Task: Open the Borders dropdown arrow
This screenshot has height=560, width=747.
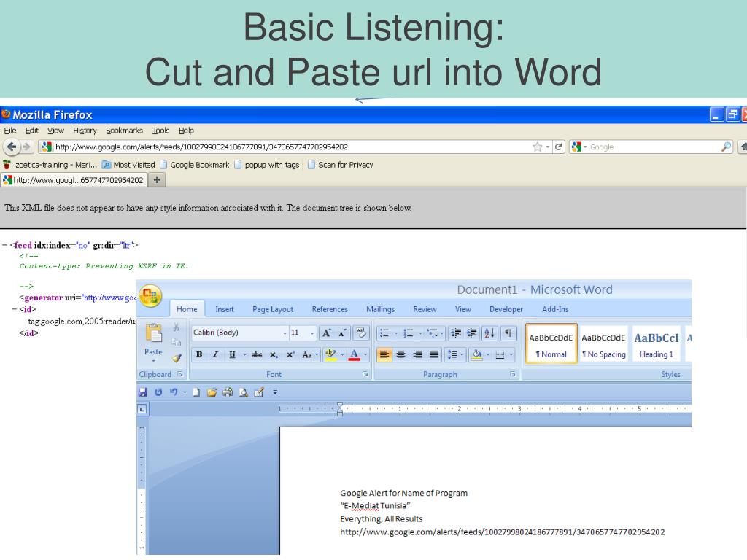Action: click(511, 355)
